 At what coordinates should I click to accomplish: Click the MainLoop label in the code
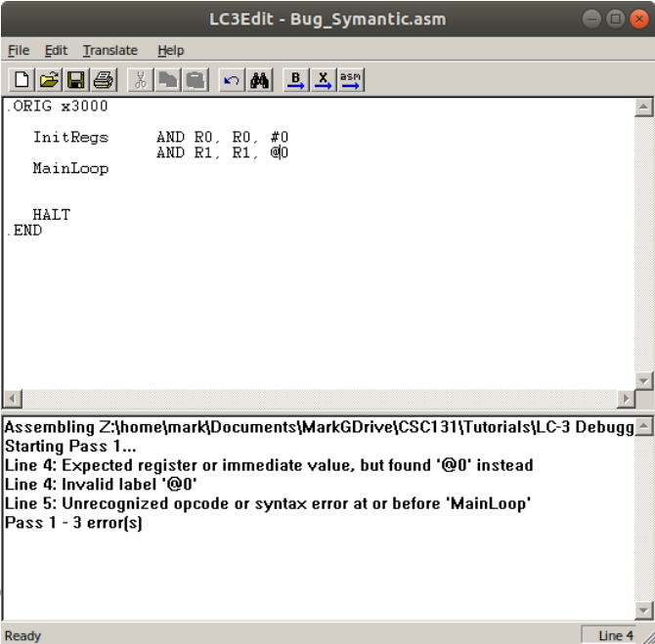(70, 168)
